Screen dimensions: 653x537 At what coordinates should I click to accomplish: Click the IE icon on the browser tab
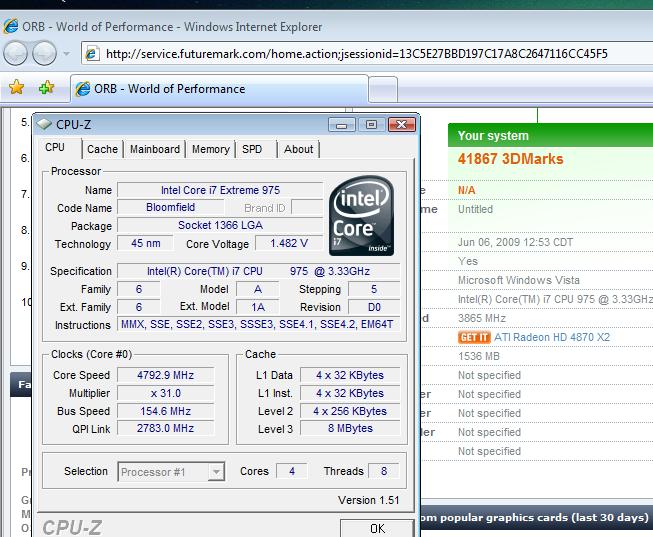(82, 89)
